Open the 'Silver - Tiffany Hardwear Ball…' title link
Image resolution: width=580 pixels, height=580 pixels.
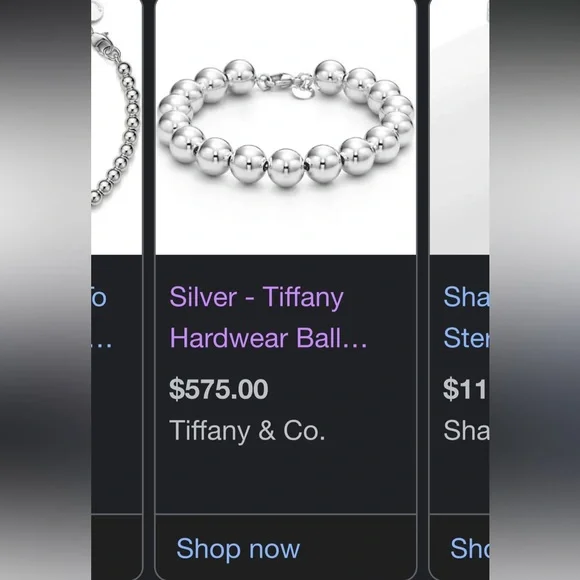[x=268, y=317]
